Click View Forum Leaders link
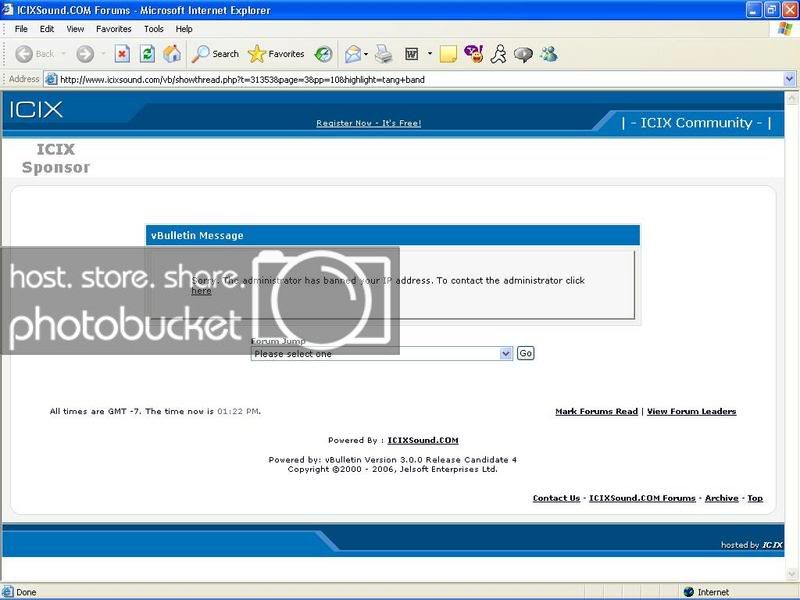The image size is (800, 600). [x=691, y=411]
